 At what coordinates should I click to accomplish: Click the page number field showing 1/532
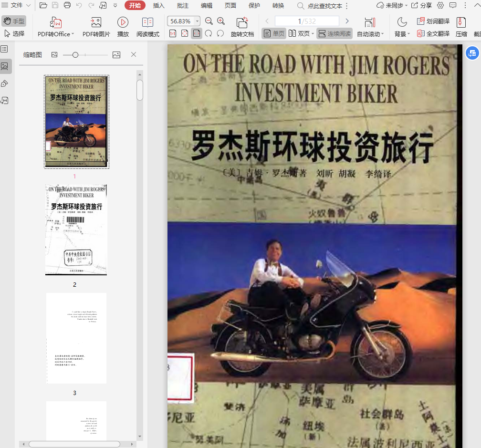[307, 21]
